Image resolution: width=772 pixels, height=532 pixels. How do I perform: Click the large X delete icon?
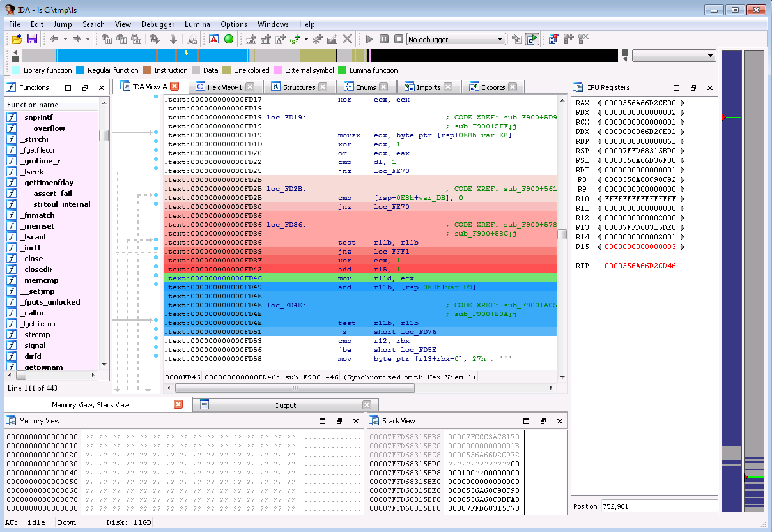347,39
